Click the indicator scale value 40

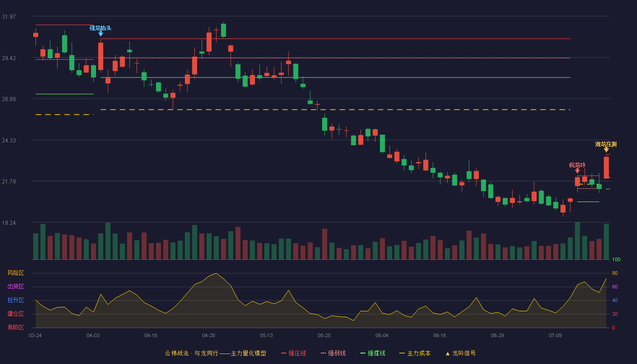[x=615, y=300]
